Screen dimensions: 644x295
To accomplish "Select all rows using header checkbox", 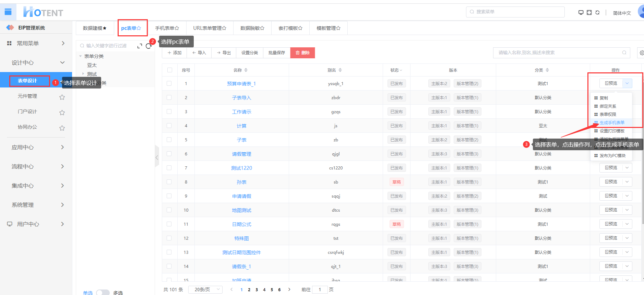I will [170, 70].
